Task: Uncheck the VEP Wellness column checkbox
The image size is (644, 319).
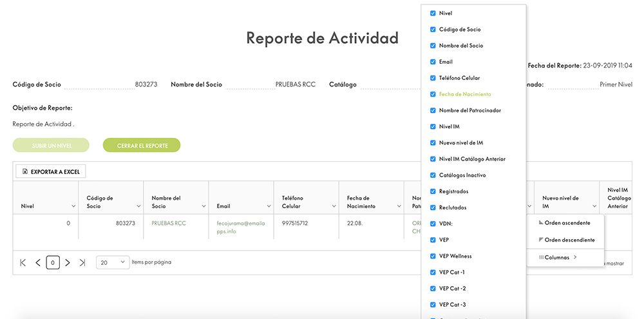Action: (433, 256)
